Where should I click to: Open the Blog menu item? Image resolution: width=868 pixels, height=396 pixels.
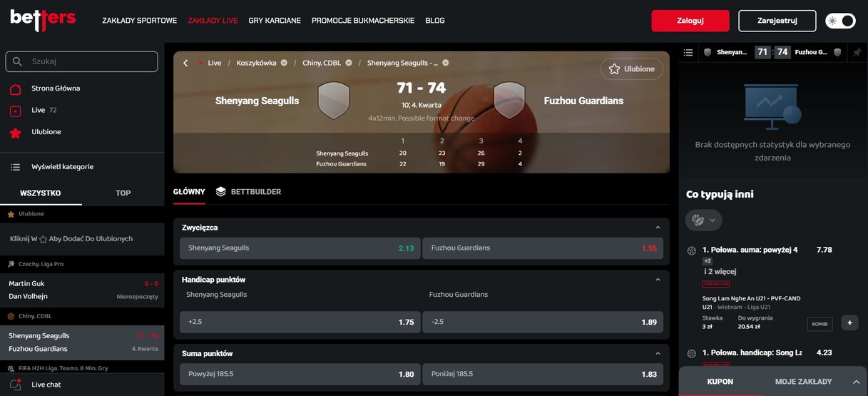435,21
